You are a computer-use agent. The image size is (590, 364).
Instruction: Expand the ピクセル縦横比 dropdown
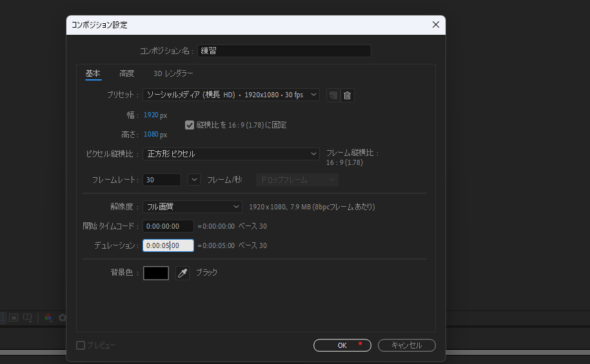[231, 154]
